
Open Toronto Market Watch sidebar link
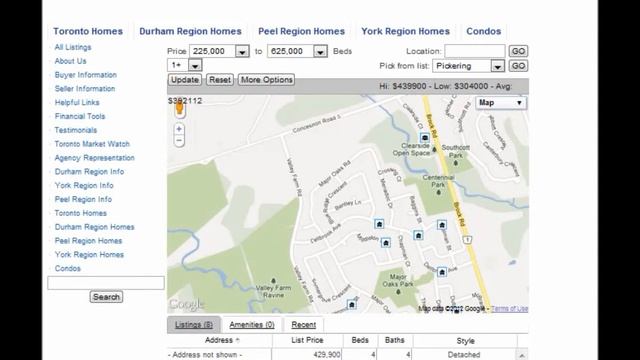point(92,144)
